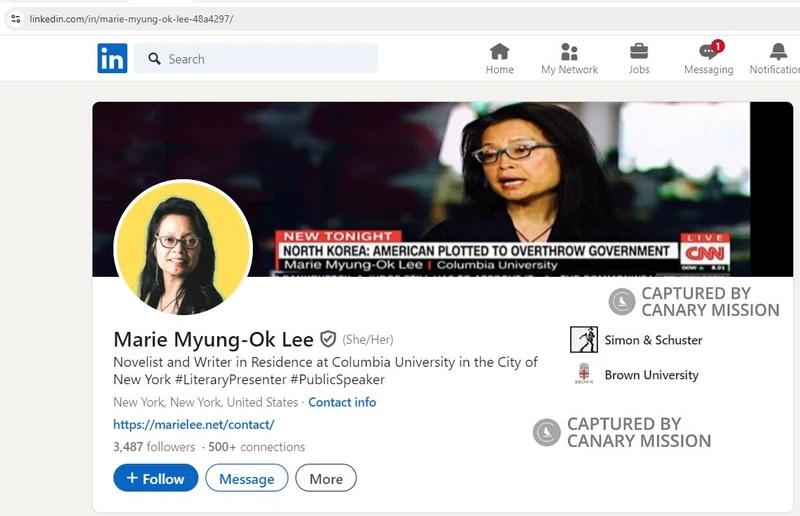Image resolution: width=800 pixels, height=516 pixels.
Task: Click the Search input field
Action: click(x=256, y=58)
